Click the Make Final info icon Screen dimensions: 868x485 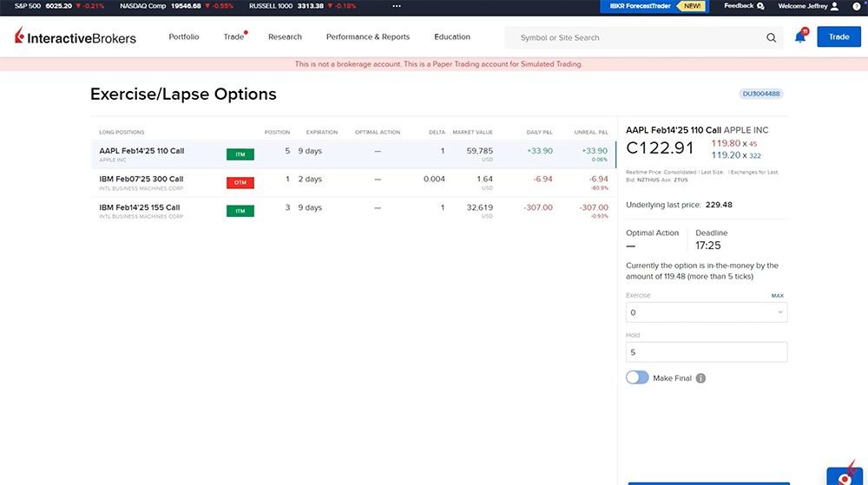(x=700, y=378)
